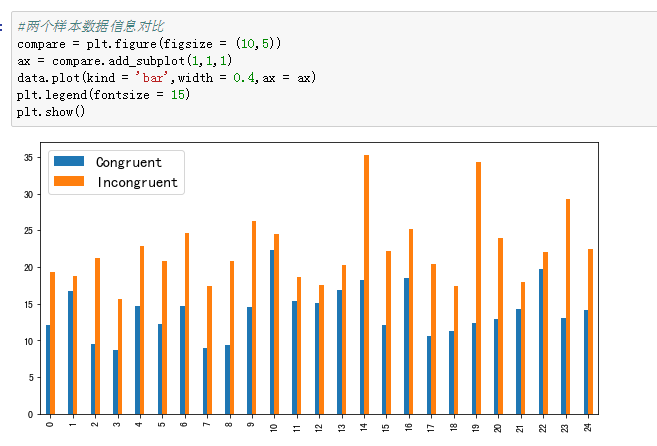Click the plt.legend(fontsize = 15) line
This screenshot has height=446, width=657.
[103, 95]
